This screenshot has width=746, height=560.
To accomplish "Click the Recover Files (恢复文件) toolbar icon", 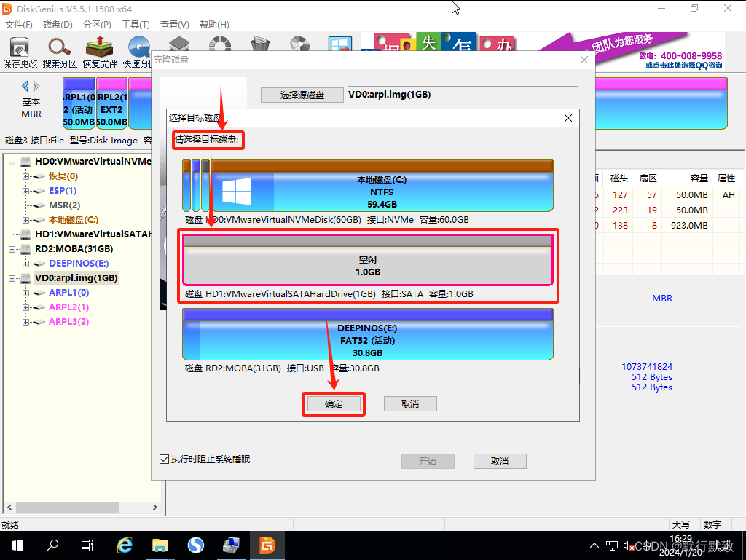I will (x=99, y=52).
